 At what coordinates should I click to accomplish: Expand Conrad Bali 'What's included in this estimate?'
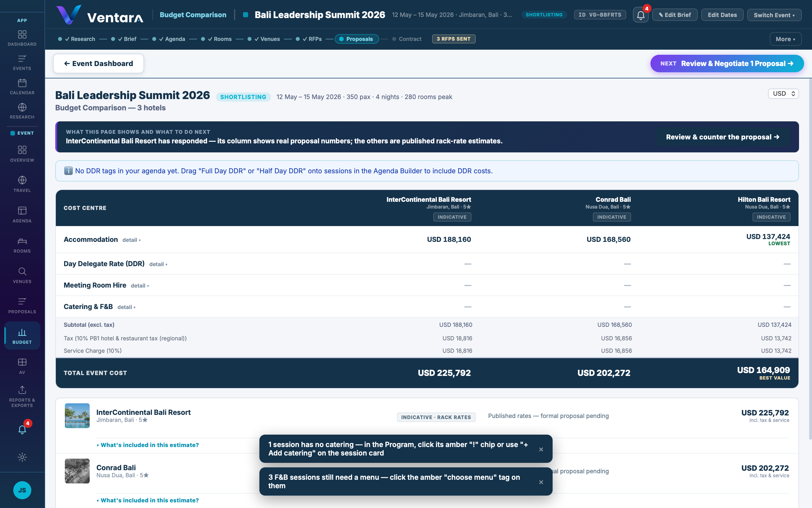coord(148,500)
